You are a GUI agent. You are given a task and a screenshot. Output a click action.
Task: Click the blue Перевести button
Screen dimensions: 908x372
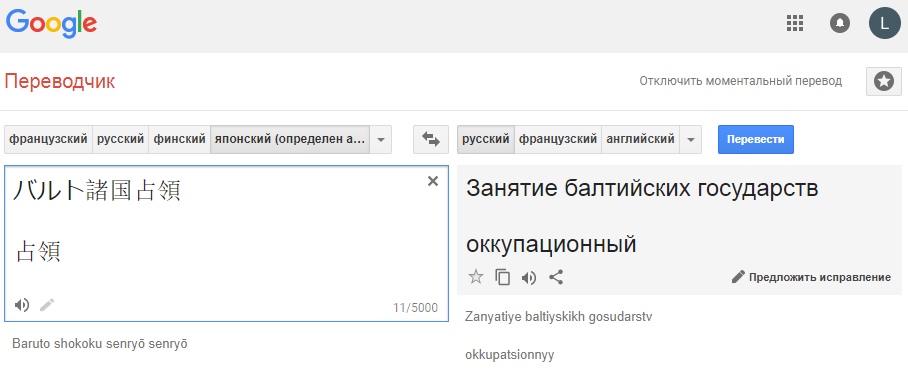tap(756, 140)
